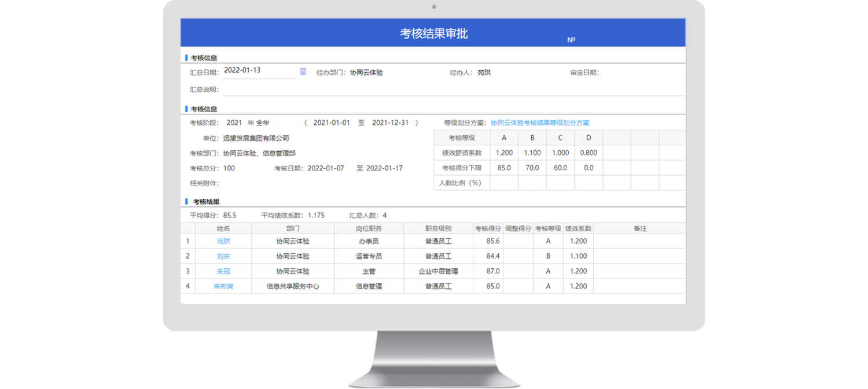Click the 绩效系数 column header
The image size is (868, 389).
[578, 229]
